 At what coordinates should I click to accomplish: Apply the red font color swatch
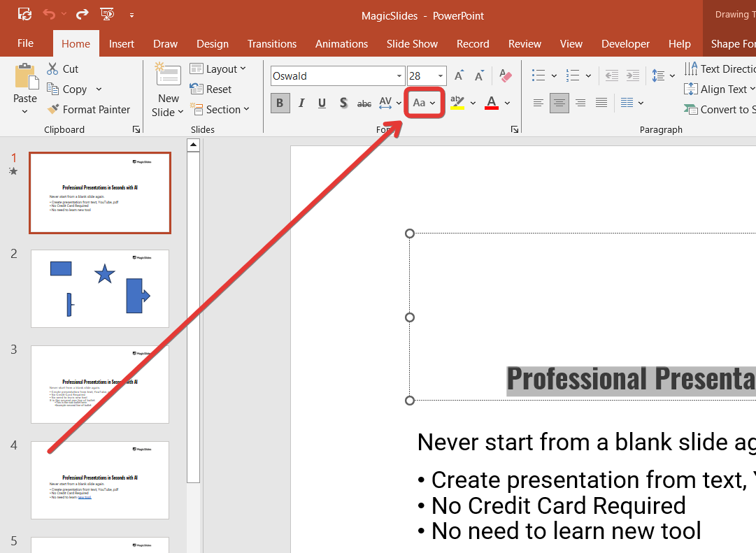pyautogui.click(x=492, y=103)
